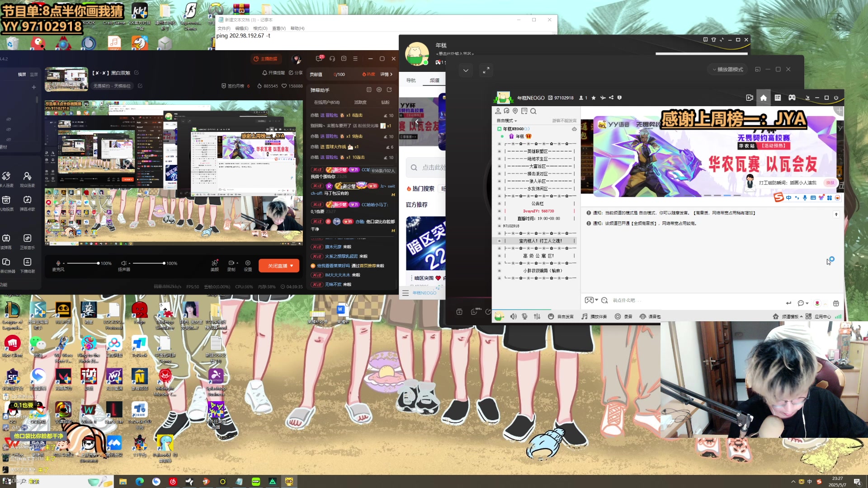
Task: Switch to 竖屏 portrait layout
Action: [x=34, y=75]
